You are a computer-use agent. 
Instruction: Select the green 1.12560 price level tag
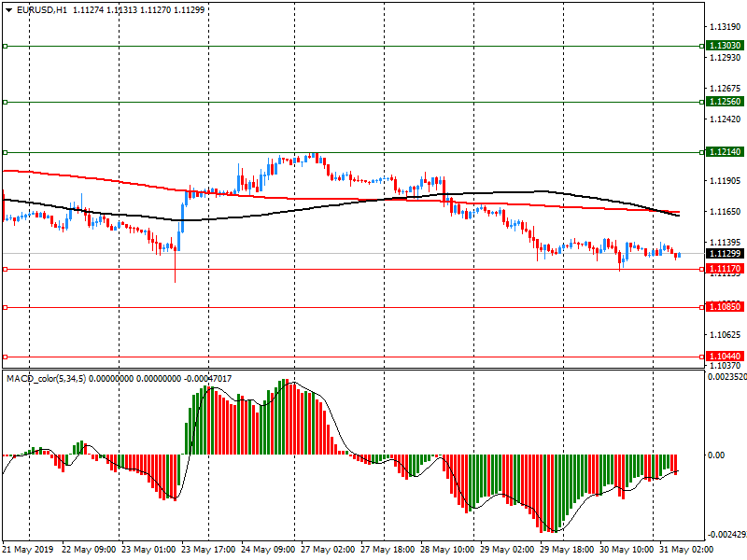click(725, 102)
